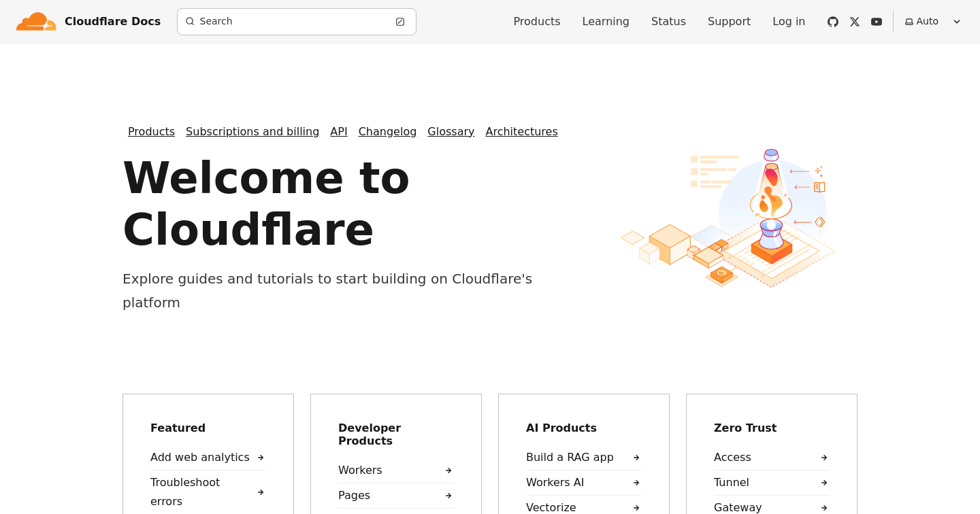The width and height of the screenshot is (980, 514).
Task: Open the X (Twitter) icon link
Action: pos(855,22)
